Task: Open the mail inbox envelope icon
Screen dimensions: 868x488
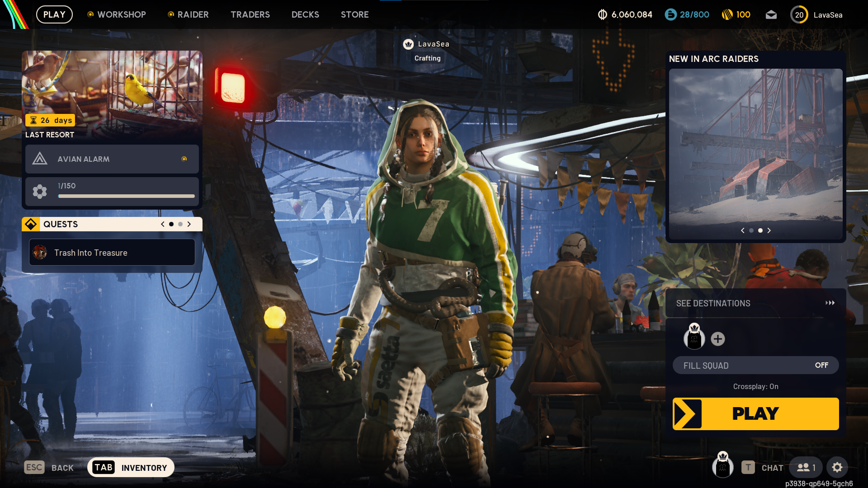Action: (771, 15)
